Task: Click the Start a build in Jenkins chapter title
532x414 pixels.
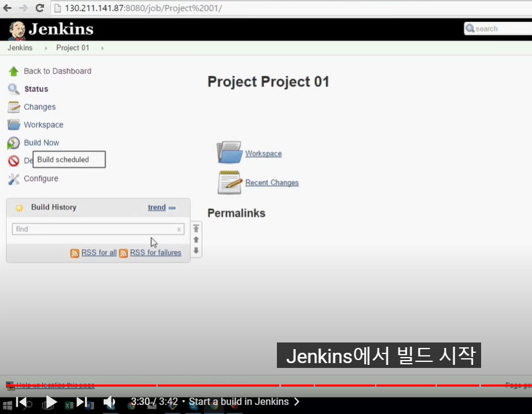Action: pyautogui.click(x=239, y=402)
